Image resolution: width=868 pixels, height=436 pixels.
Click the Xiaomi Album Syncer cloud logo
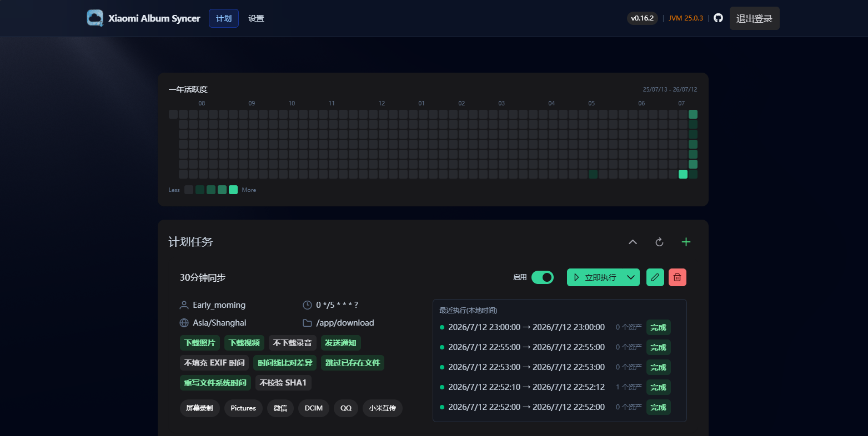tap(95, 18)
